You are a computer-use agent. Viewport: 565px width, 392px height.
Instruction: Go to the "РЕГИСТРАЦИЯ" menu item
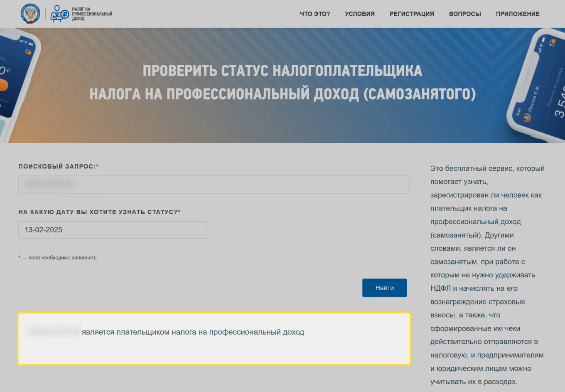pos(412,14)
